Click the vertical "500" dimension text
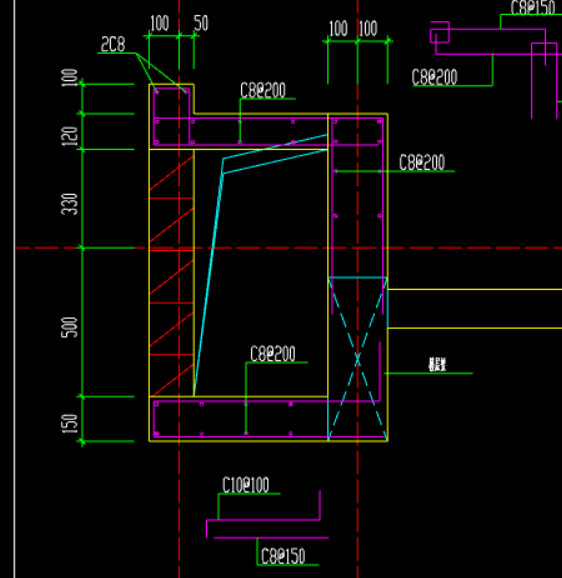Image resolution: width=562 pixels, height=578 pixels. [x=70, y=327]
